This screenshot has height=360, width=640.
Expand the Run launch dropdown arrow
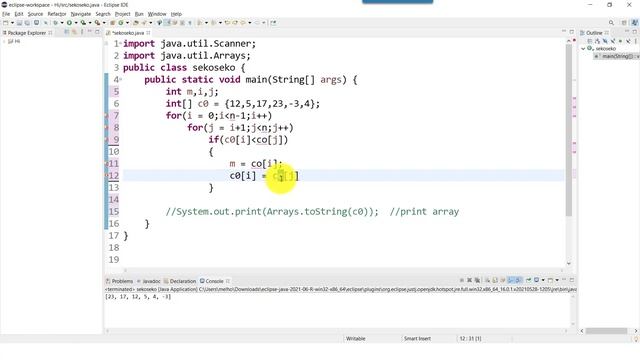coord(76,23)
